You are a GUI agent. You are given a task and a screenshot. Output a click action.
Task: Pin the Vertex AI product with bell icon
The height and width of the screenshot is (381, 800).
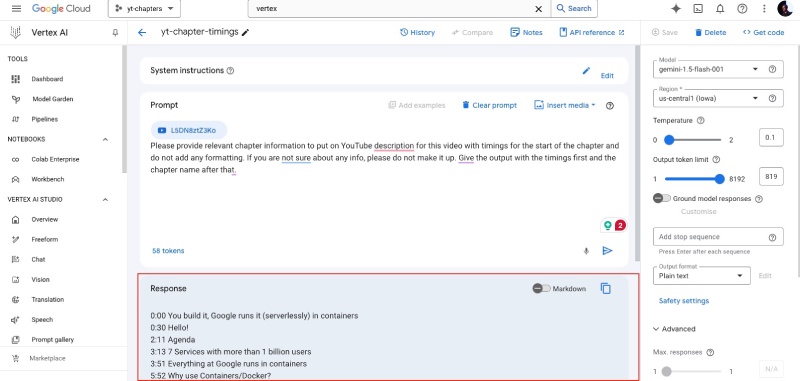click(115, 33)
